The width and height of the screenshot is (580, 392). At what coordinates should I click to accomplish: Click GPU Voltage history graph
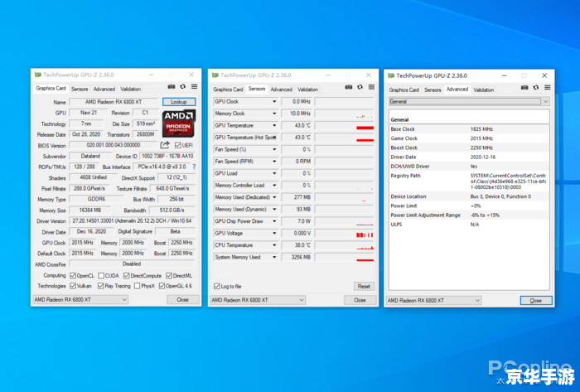pos(345,234)
